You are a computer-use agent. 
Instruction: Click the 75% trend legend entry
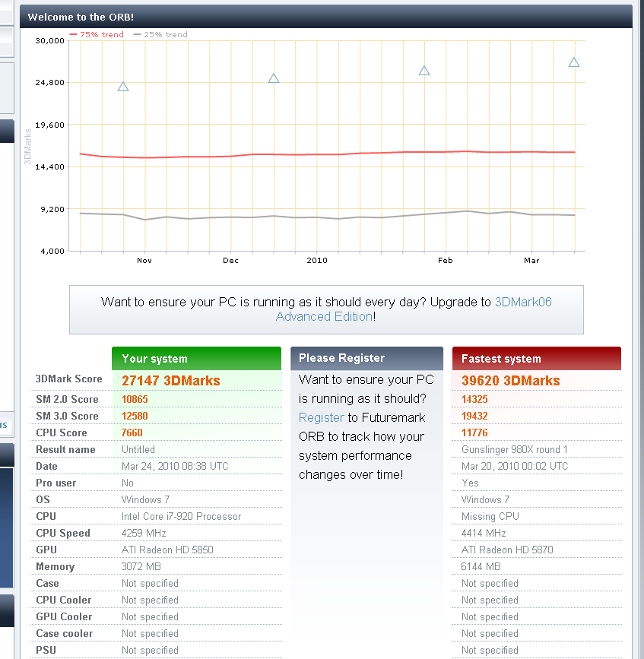coord(97,34)
